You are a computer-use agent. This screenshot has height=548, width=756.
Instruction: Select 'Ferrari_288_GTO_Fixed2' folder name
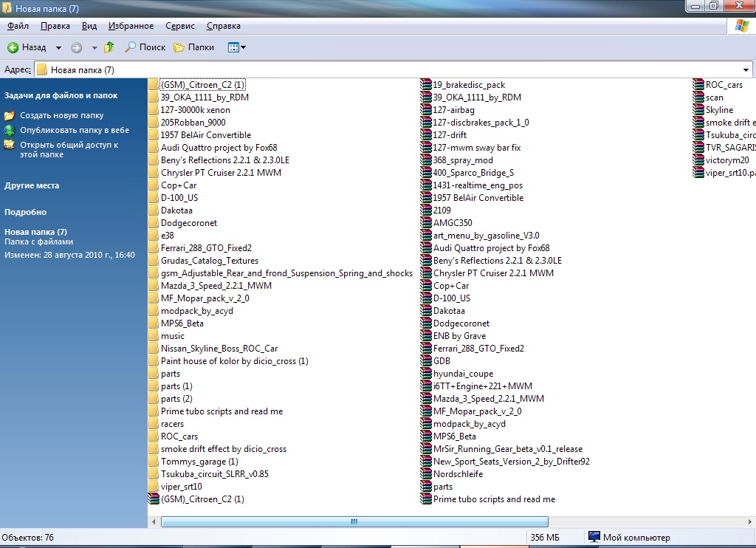207,248
